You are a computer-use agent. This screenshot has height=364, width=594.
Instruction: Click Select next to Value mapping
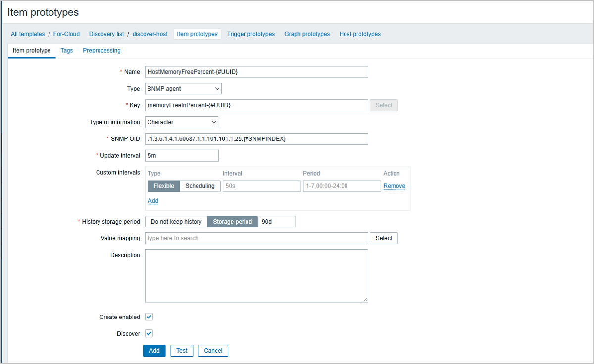point(384,238)
